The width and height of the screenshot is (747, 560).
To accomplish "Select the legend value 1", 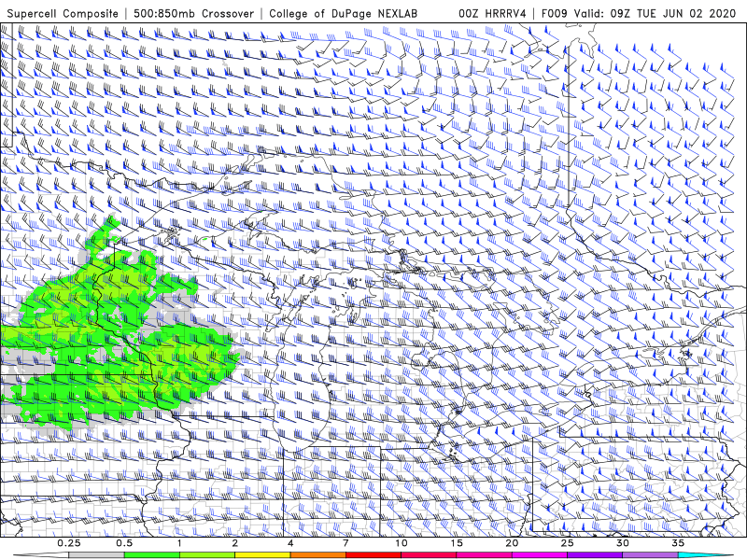I will (179, 543).
